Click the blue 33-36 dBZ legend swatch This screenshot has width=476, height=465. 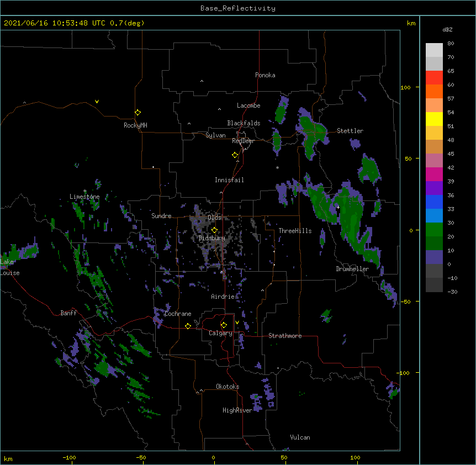point(434,202)
